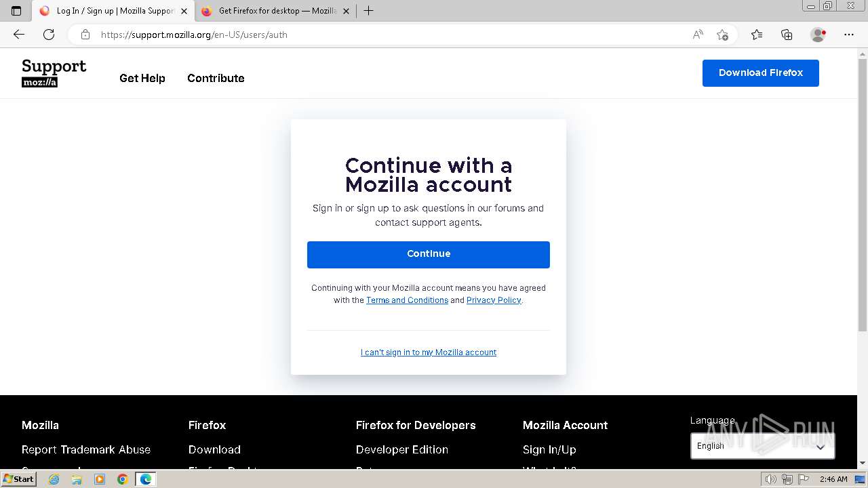Open a new tab with plus icon
Viewport: 868px width, 488px height.
tap(368, 11)
